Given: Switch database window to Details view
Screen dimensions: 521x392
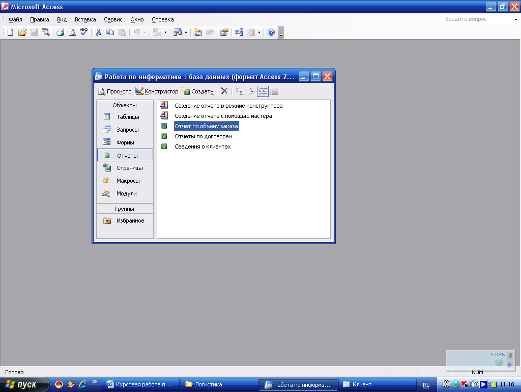Looking at the screenshot, I should pyautogui.click(x=274, y=91).
